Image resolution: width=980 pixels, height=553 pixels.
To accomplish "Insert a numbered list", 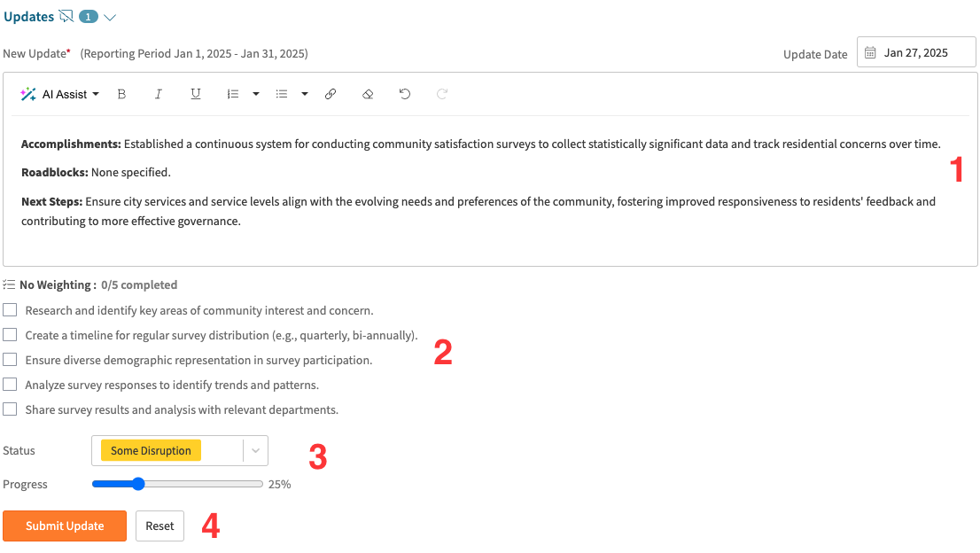I will [235, 94].
